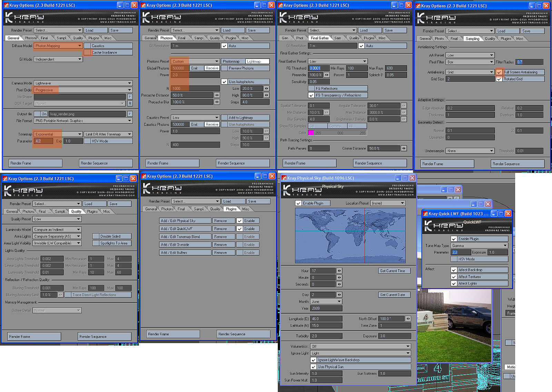Click Add / Edit Physical Sky button

(x=185, y=221)
